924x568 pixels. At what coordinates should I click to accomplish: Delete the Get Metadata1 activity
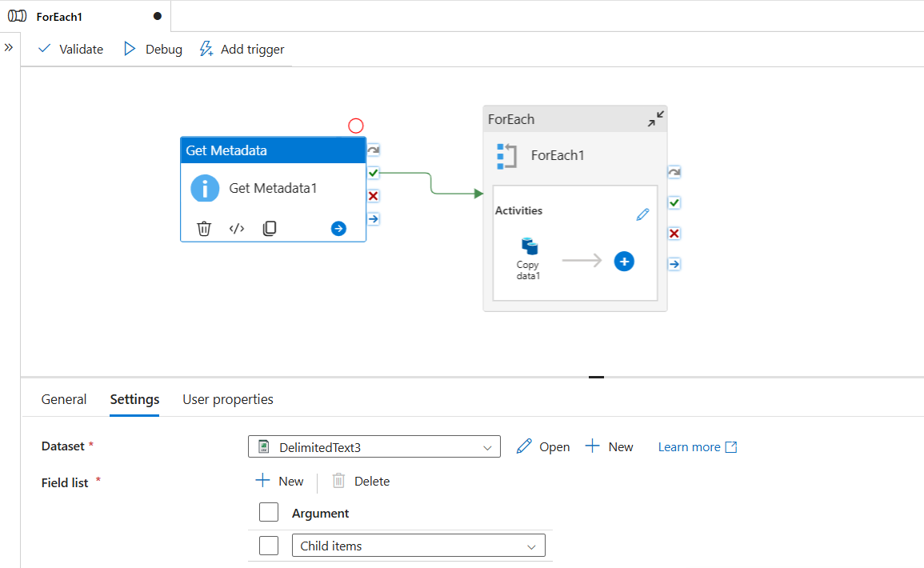204,228
